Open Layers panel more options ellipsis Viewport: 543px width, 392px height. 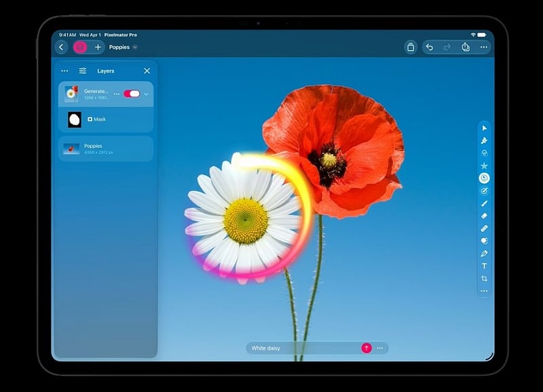point(64,71)
